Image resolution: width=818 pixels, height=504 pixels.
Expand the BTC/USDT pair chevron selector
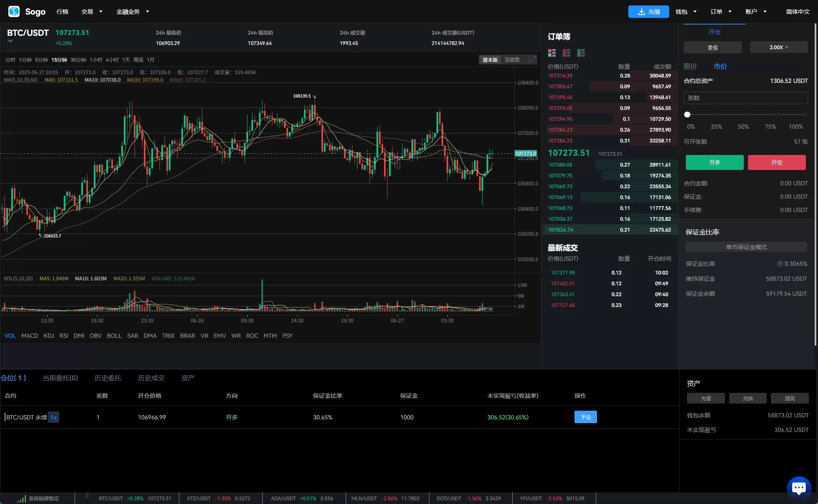[x=10, y=41]
